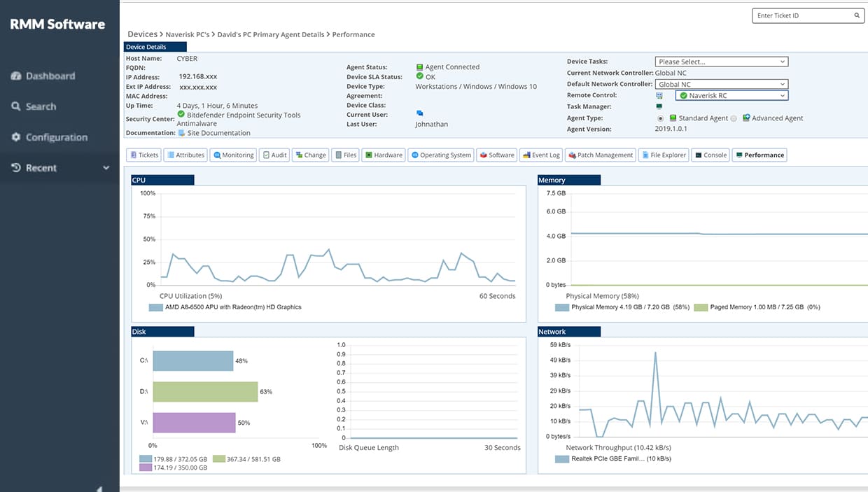
Task: Click the CPU panel header
Action: (x=162, y=181)
